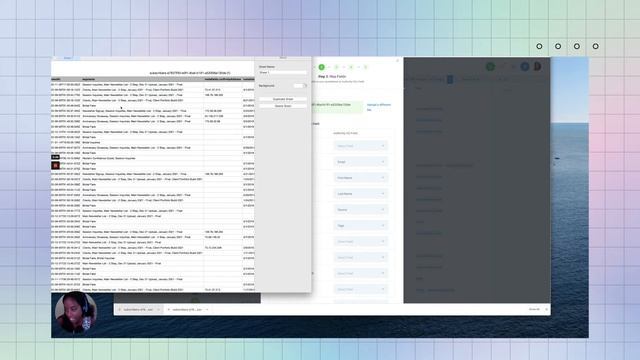The height and width of the screenshot is (360, 640).
Task: Open the Select Field dropdown directly below Tags
Action: (x=360, y=242)
